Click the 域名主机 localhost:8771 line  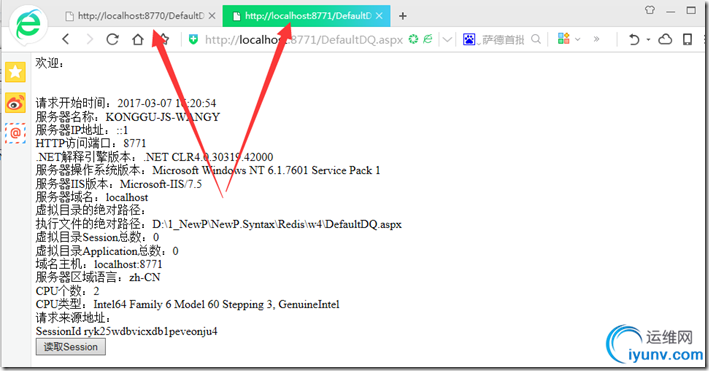[x=99, y=264]
